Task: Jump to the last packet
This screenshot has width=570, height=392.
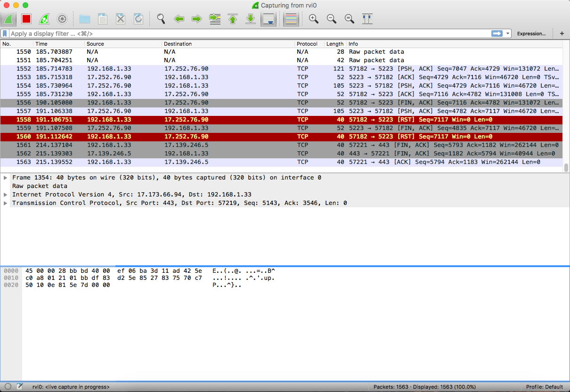Action: coord(251,19)
